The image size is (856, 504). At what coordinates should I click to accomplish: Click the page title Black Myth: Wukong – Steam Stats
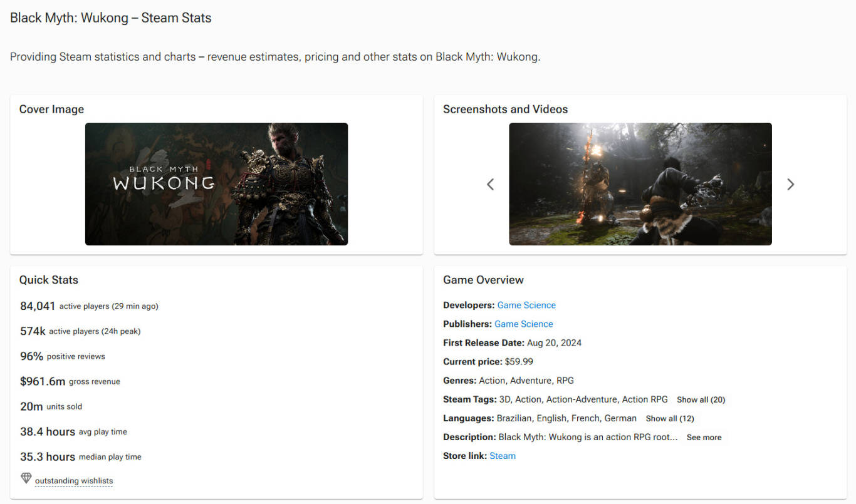click(111, 18)
